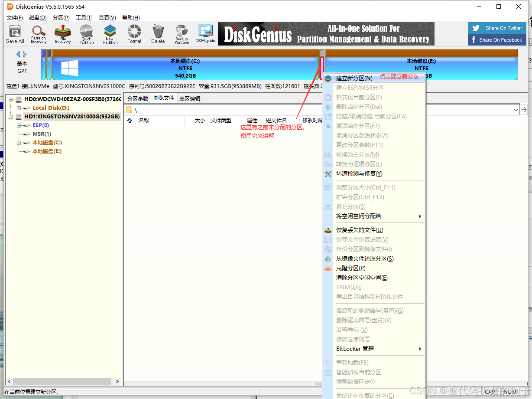Open Partition Recovery tool
Viewport: 532px width, 399px height.
(39, 34)
